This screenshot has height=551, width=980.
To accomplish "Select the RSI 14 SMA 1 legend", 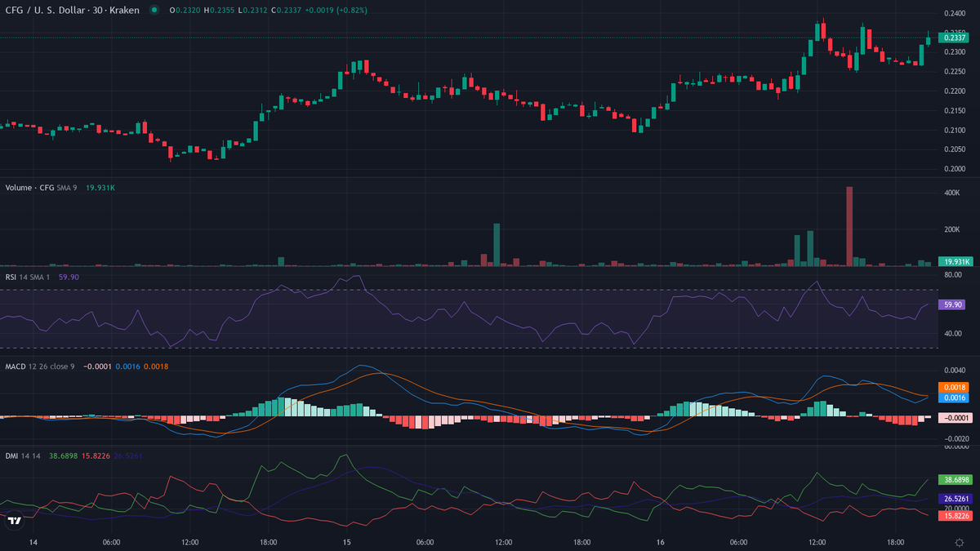I will tap(29, 278).
